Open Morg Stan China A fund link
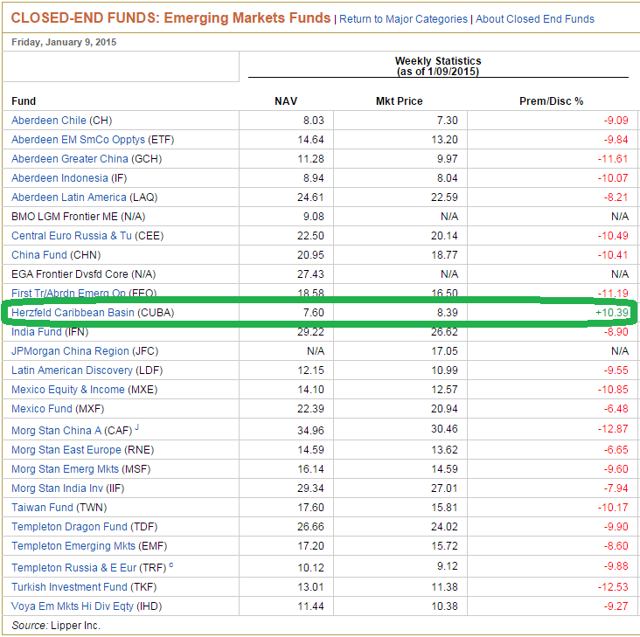Image resolution: width=640 pixels, height=637 pixels. [x=56, y=431]
